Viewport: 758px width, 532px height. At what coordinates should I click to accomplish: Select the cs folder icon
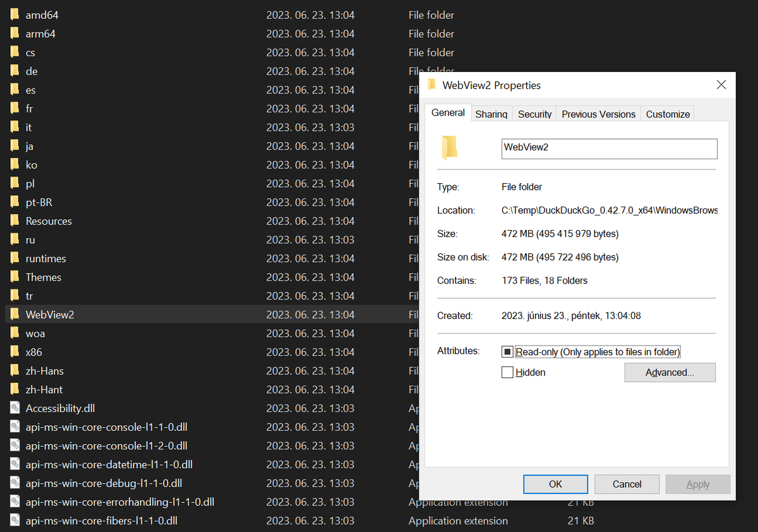[x=15, y=52]
